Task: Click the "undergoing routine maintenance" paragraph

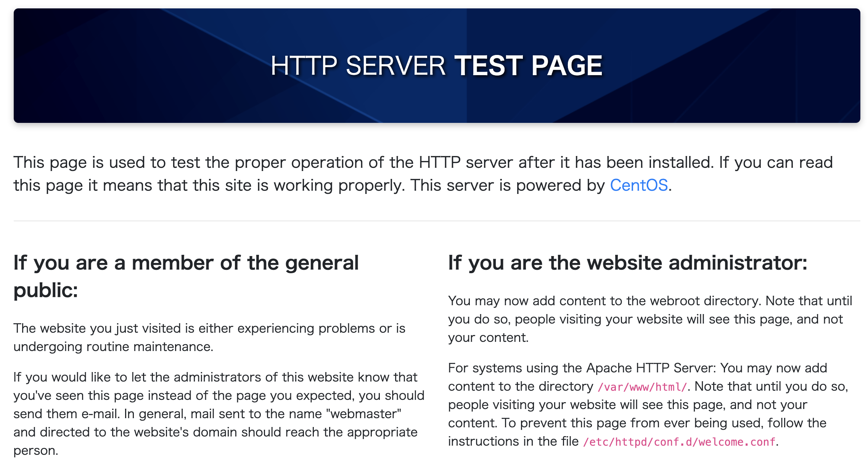Action: [x=209, y=337]
